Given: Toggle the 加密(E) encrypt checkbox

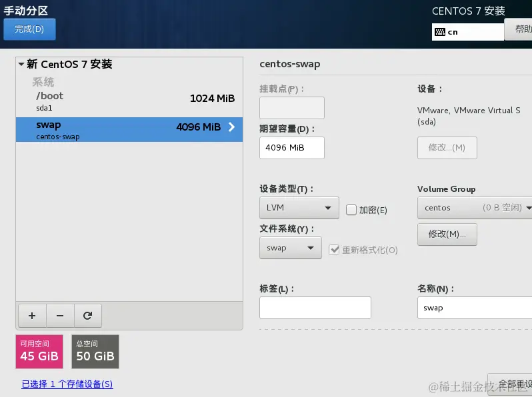Looking at the screenshot, I should [351, 210].
